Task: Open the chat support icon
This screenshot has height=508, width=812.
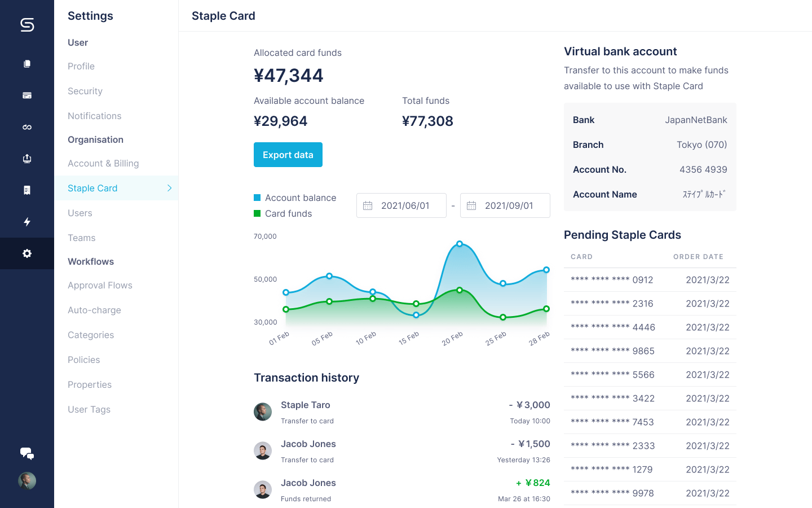Action: (x=27, y=453)
